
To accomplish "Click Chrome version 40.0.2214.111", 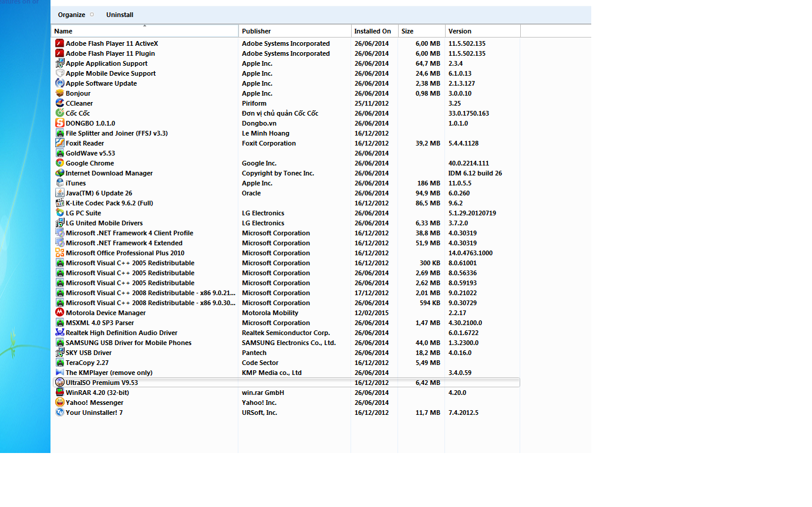I will pos(469,163).
